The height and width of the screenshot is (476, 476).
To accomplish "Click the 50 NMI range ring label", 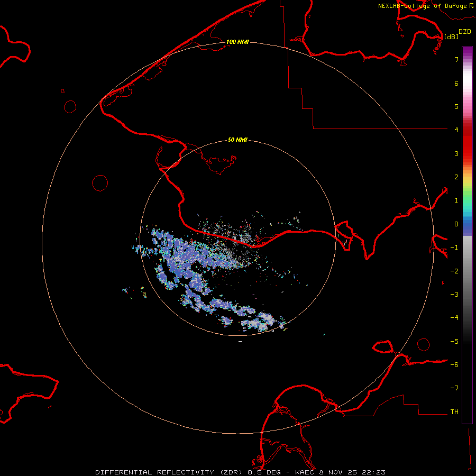I will 237,140.
